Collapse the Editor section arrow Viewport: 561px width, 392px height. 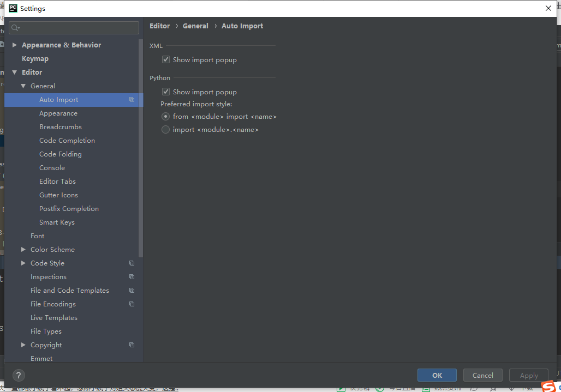coord(15,72)
